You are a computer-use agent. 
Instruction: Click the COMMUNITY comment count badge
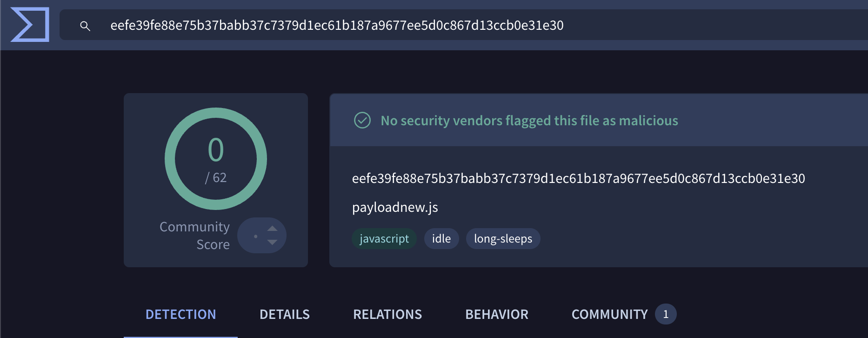point(666,314)
